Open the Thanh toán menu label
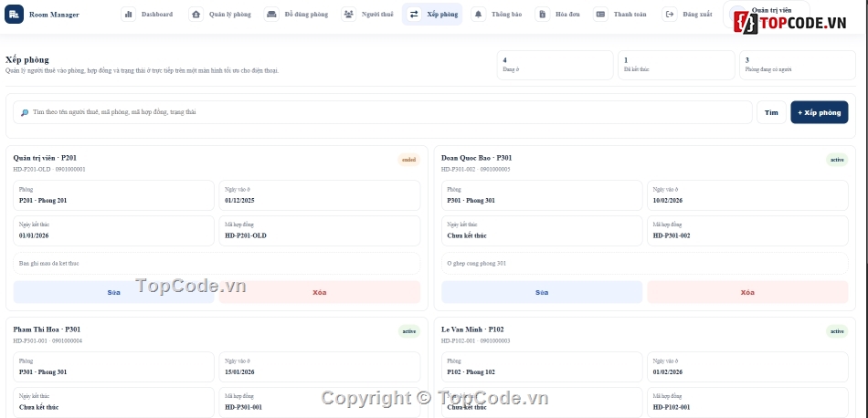This screenshot has width=868, height=418. (630, 15)
